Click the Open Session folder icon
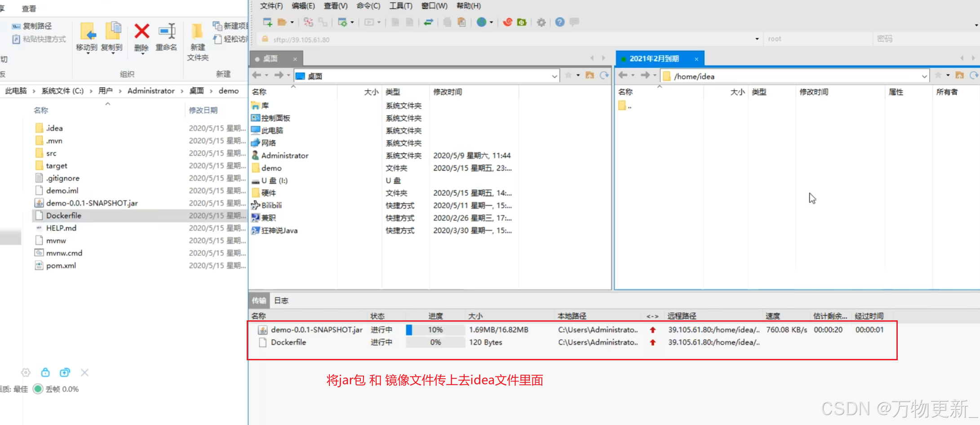980x425 pixels. [x=282, y=22]
